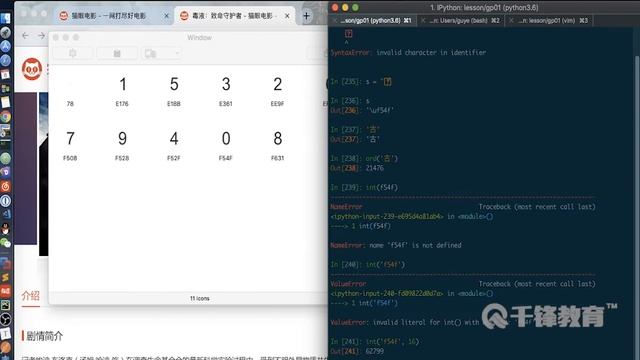
Task: Open NetEase Music red icon in dock
Action: point(5,187)
